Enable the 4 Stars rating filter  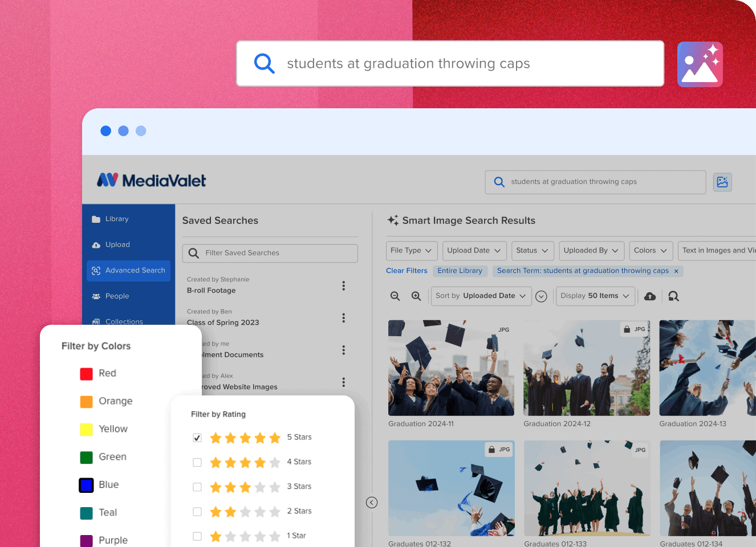197,462
